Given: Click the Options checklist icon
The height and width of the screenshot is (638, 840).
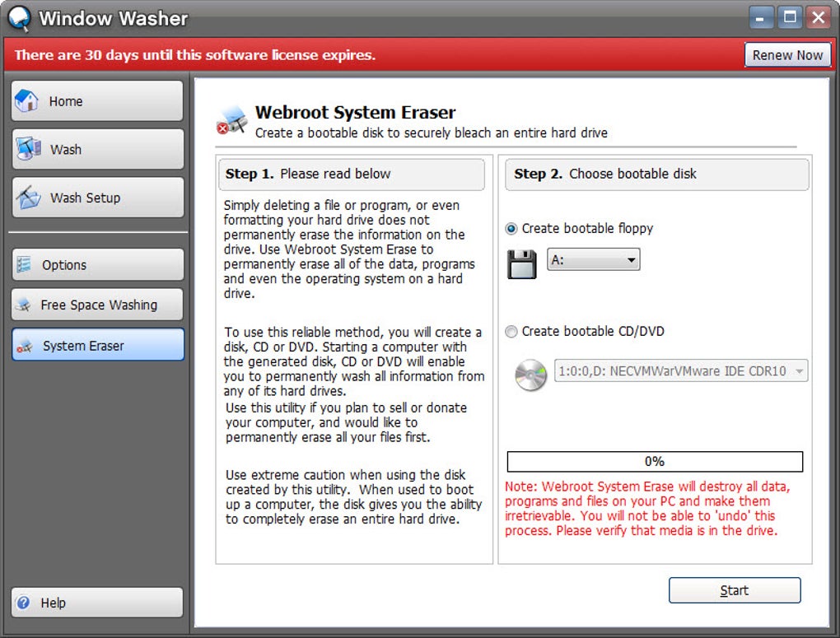Looking at the screenshot, I should click(x=25, y=265).
